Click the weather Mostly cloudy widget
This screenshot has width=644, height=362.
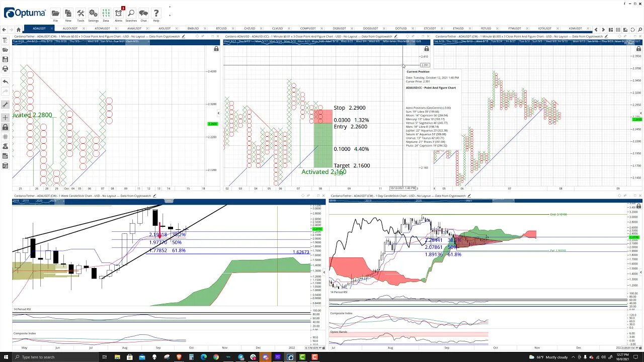pyautogui.click(x=548, y=357)
